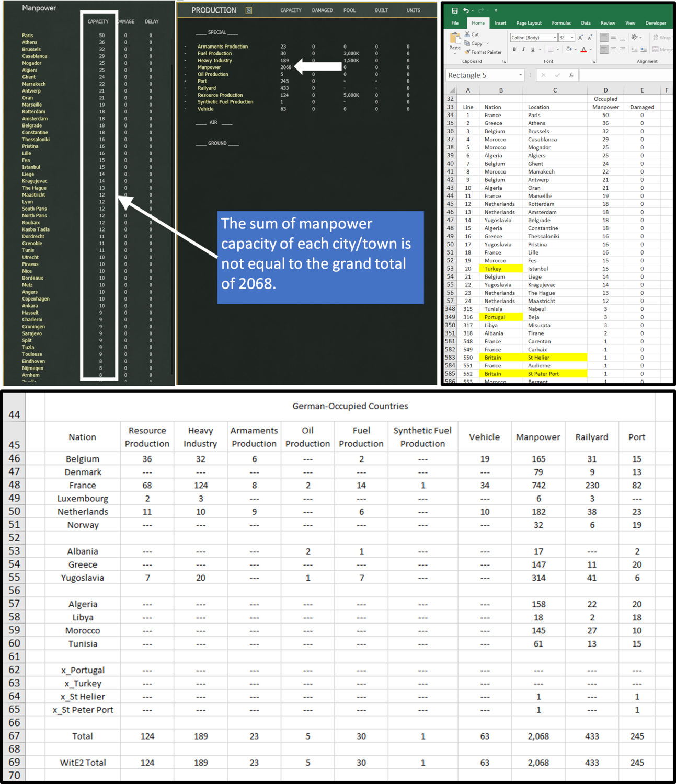The height and width of the screenshot is (784, 676).
Task: Click the Paste clipboard icon
Action: tap(455, 38)
